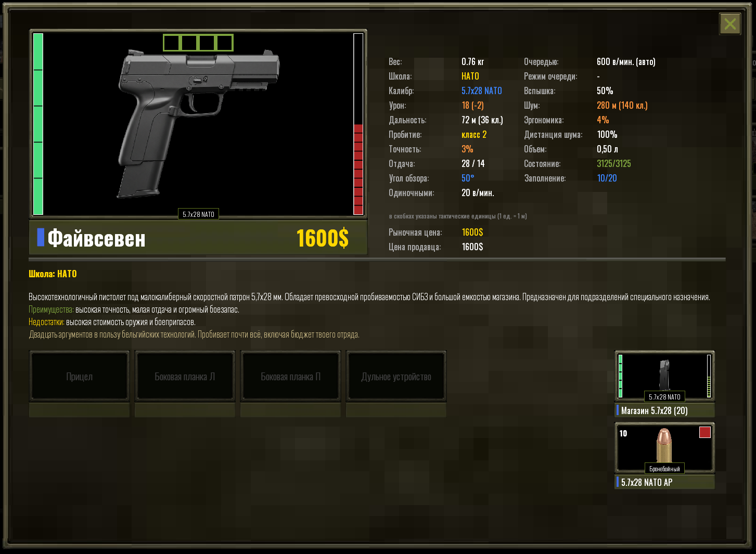Click the range value 72 м (36 кл.)

coord(482,120)
